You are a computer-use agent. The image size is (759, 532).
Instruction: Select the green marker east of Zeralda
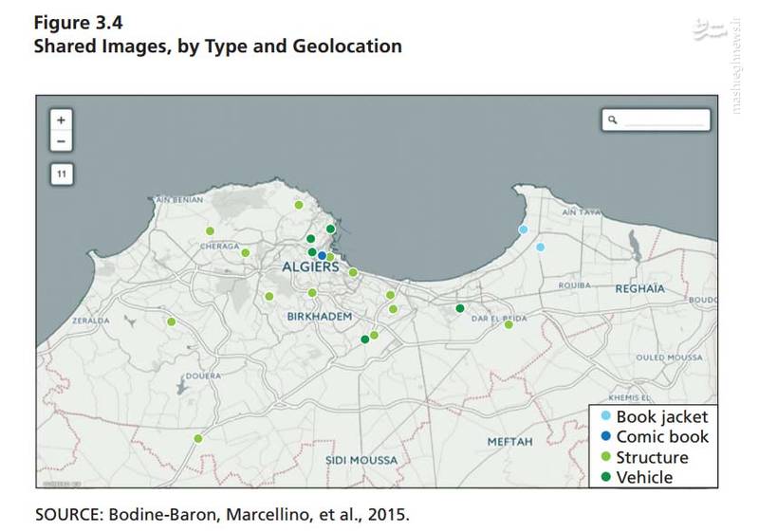pyautogui.click(x=172, y=321)
